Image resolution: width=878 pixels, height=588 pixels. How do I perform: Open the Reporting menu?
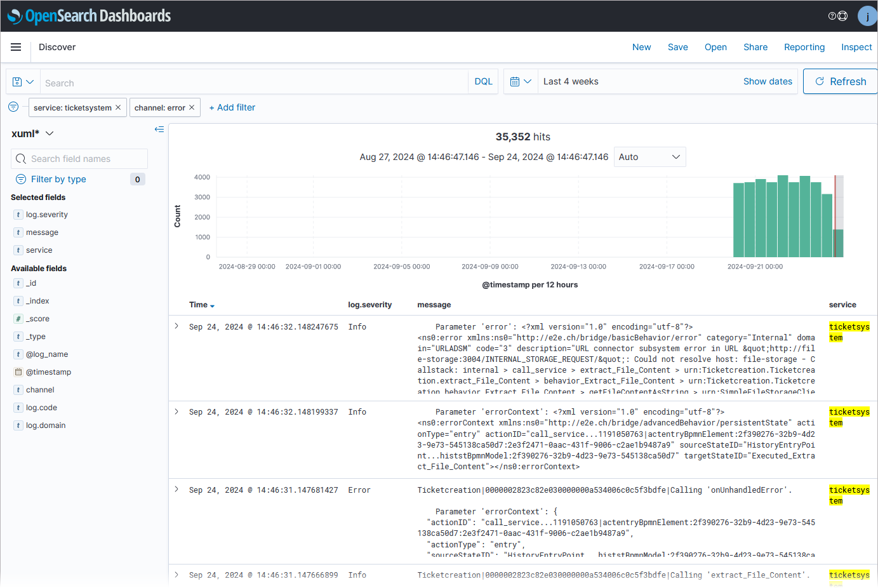[x=804, y=47]
